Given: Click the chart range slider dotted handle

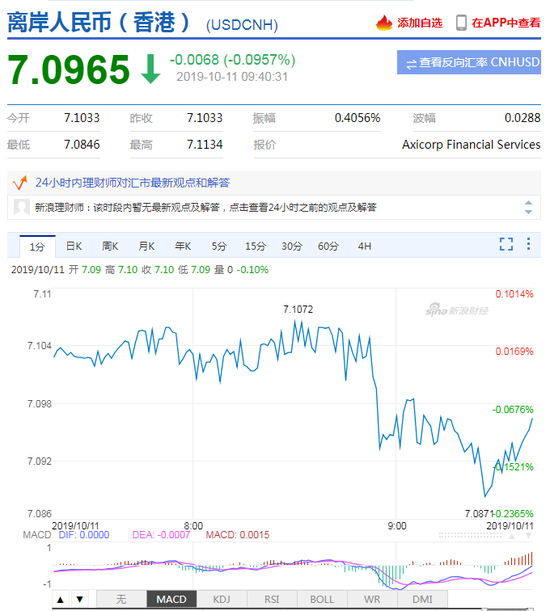Looking at the screenshot, I should point(470,535).
